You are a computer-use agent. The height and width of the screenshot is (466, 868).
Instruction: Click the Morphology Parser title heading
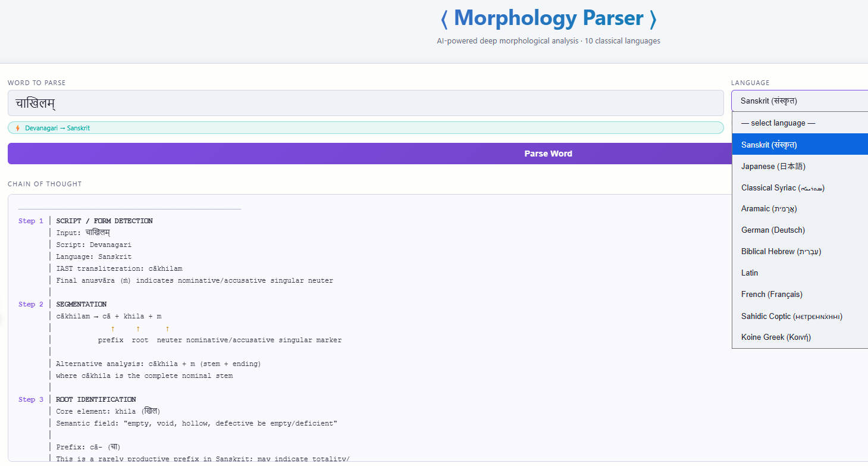point(548,18)
